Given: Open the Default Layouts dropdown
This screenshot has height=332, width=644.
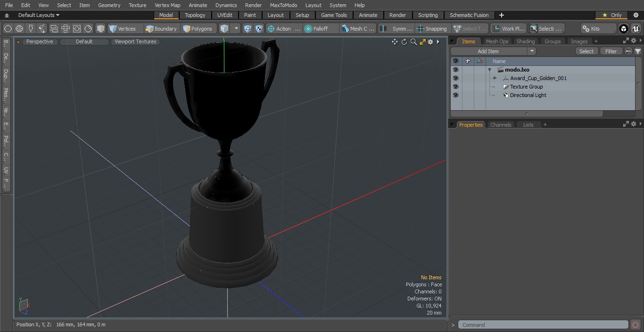Looking at the screenshot, I should click(39, 15).
